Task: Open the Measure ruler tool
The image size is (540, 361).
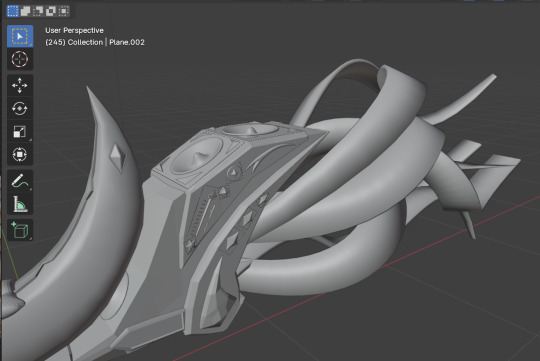Action: click(x=20, y=204)
